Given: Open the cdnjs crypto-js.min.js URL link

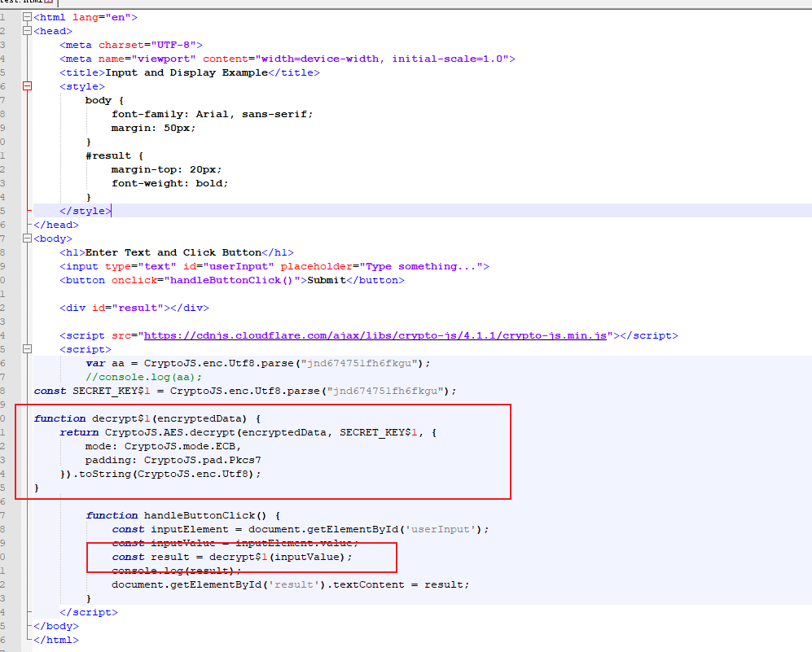Looking at the screenshot, I should [x=375, y=335].
